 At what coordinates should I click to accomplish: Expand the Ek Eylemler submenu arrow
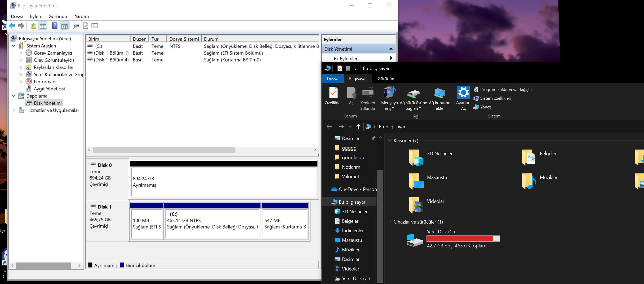click(x=391, y=58)
